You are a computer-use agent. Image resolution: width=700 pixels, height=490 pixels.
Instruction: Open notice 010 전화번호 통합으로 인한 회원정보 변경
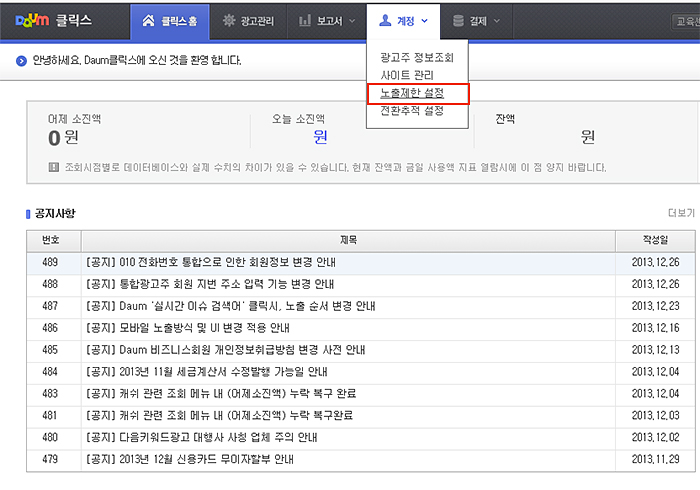click(x=211, y=262)
